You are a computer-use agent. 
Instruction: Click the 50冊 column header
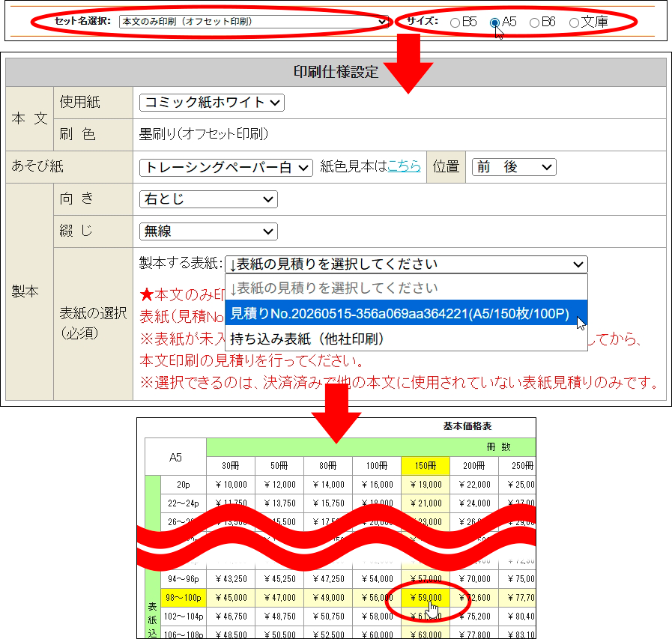click(x=279, y=466)
